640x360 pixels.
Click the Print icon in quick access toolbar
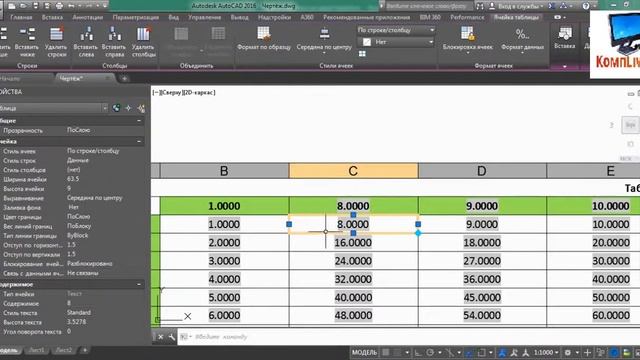(60, 6)
